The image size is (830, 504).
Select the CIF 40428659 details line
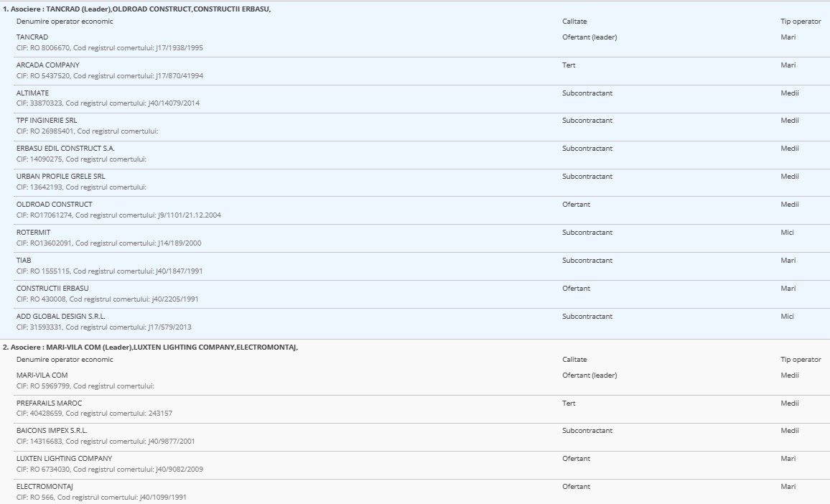pos(94,414)
